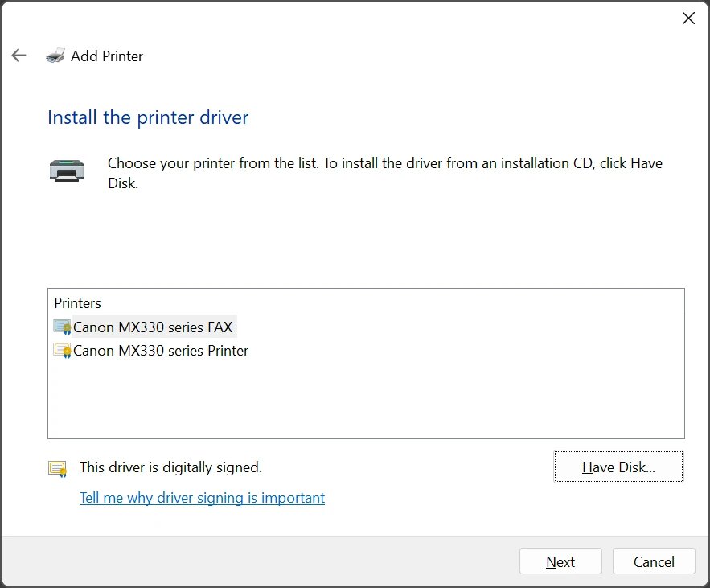Click the signed-driver badge beside Canon MX330 FAX
The height and width of the screenshot is (588, 710).
pos(63,326)
